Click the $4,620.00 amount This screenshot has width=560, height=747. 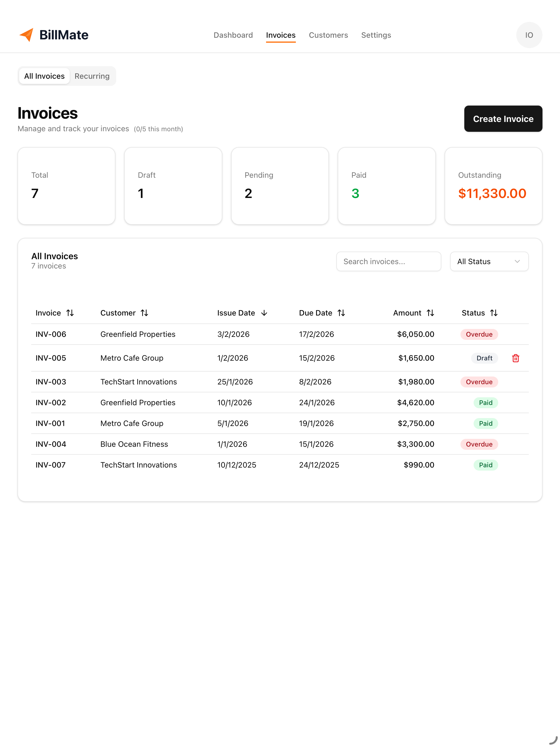click(415, 402)
